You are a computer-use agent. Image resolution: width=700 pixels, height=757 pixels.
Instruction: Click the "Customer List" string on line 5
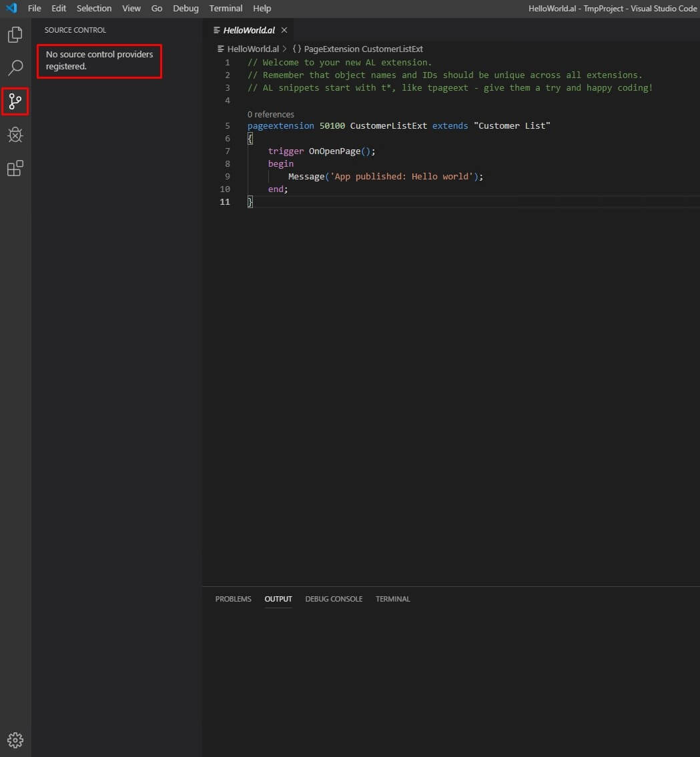click(512, 125)
